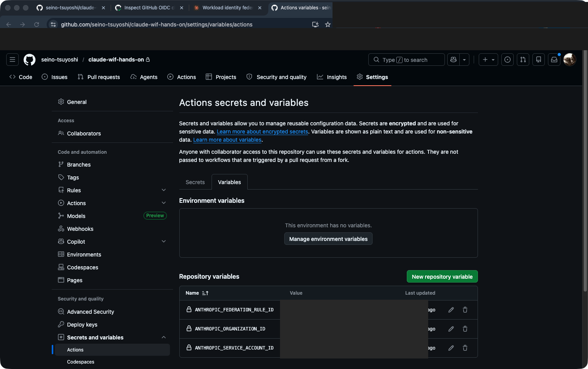Switch to Inspect GitHub OIDC browser tab

[x=149, y=8]
